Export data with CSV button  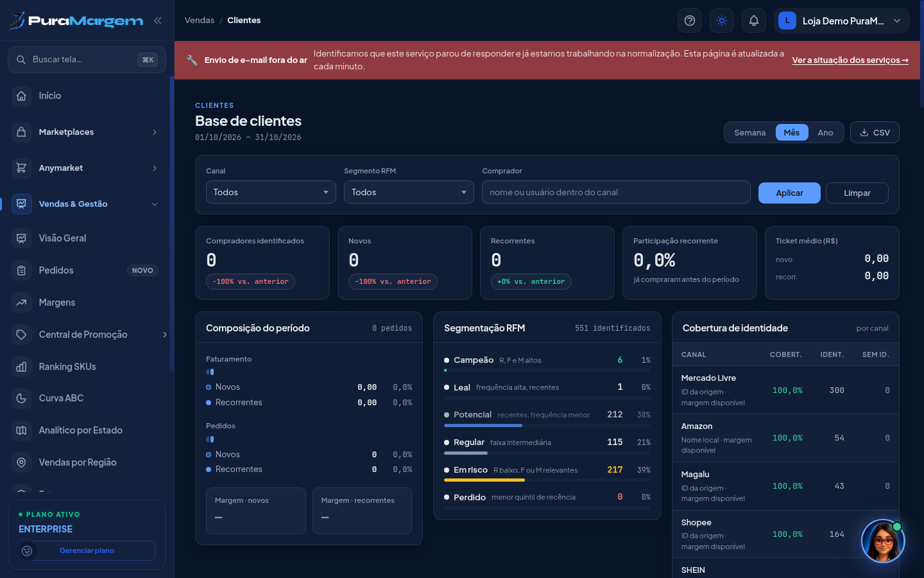875,133
